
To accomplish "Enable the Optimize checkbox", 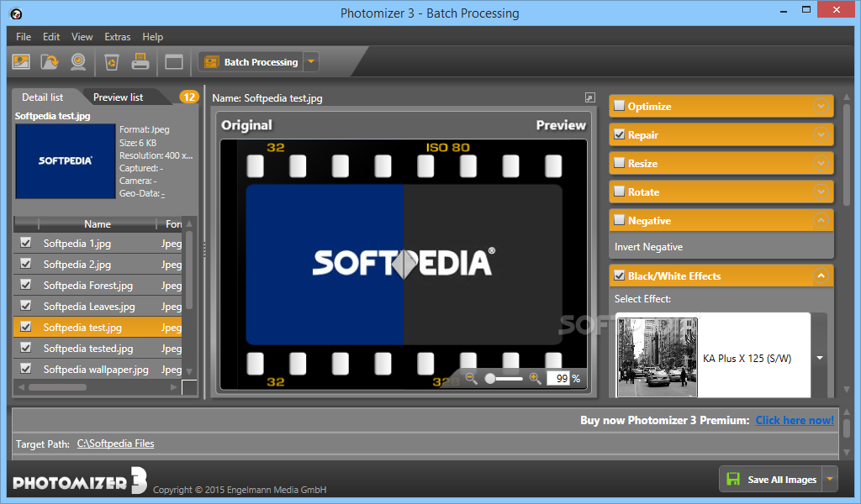I will coord(620,106).
